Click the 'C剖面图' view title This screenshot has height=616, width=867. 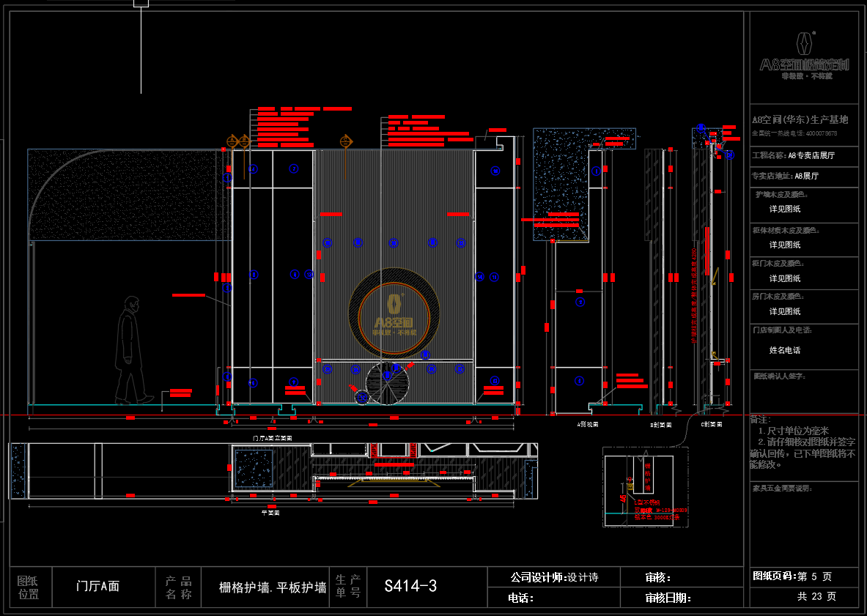pos(711,424)
